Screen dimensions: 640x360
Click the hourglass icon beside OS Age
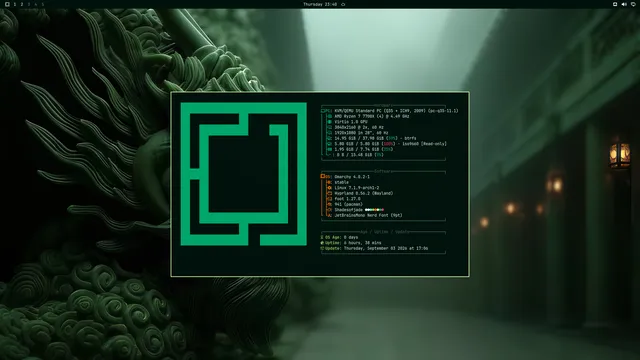(322, 237)
